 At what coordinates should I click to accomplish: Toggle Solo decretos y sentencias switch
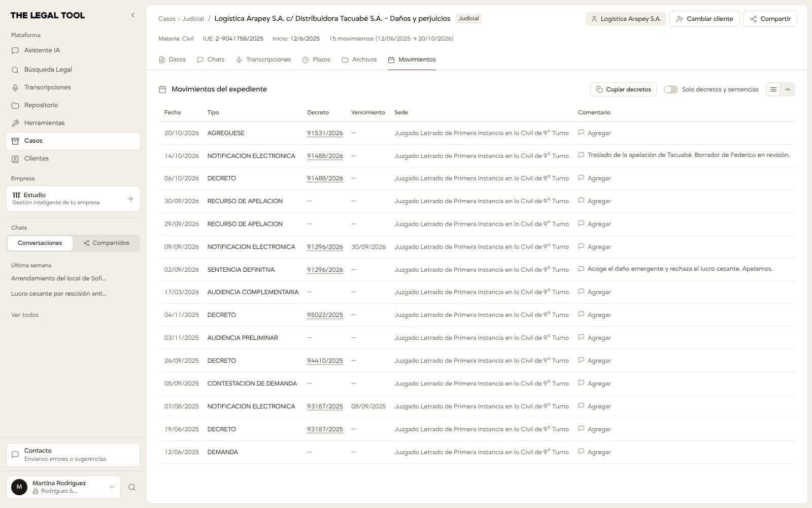point(670,89)
